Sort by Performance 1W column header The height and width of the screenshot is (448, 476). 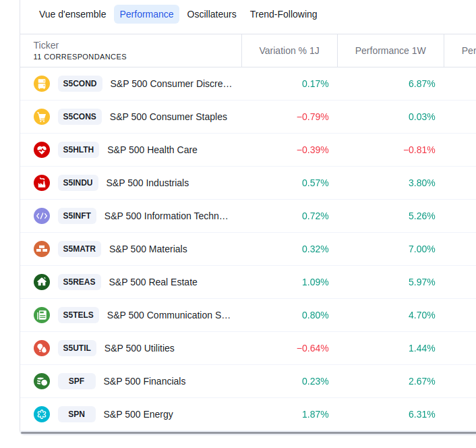pos(390,51)
